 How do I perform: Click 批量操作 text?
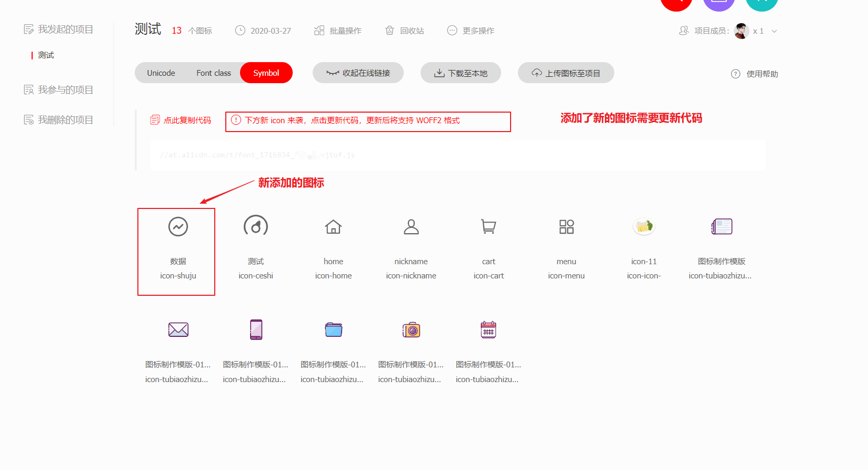pos(345,31)
